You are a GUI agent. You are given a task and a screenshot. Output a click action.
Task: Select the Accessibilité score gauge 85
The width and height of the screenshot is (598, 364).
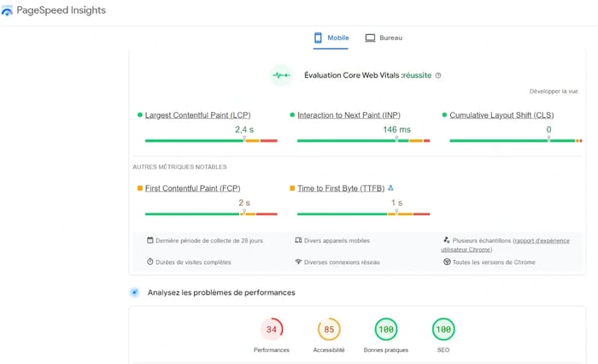pos(329,329)
